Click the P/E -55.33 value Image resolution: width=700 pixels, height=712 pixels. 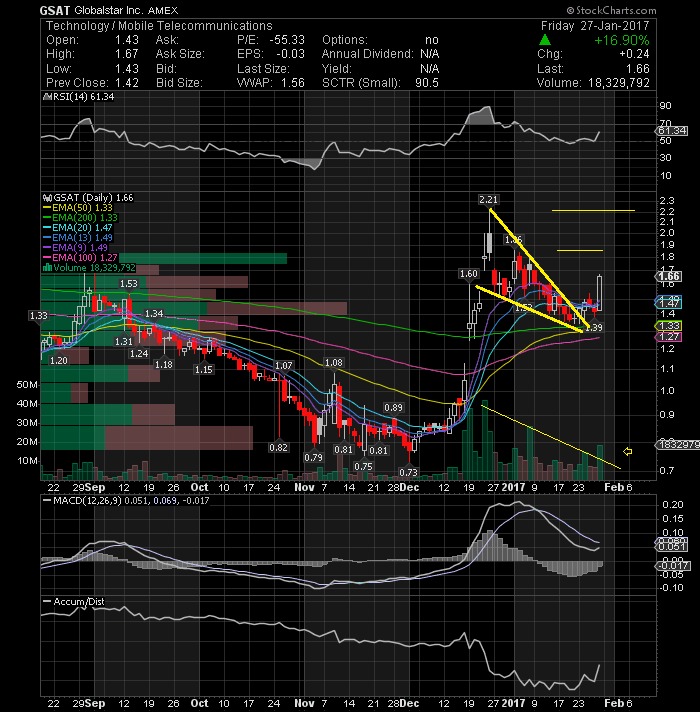tap(287, 40)
